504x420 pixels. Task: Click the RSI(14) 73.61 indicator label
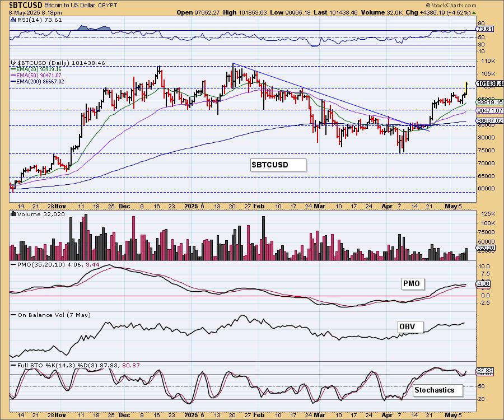click(x=39, y=20)
